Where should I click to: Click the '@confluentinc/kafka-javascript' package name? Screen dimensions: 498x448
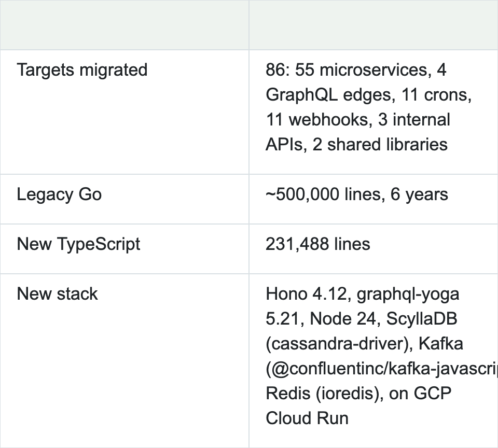(x=384, y=368)
